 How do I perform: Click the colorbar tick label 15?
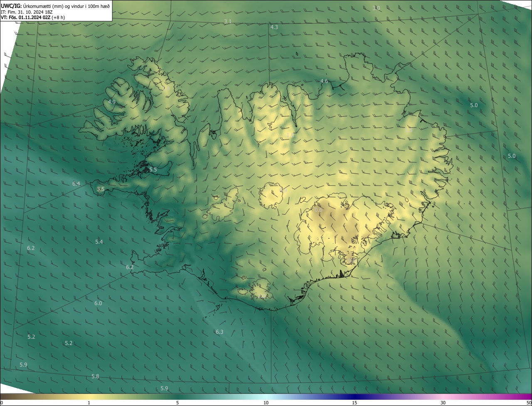click(x=355, y=403)
